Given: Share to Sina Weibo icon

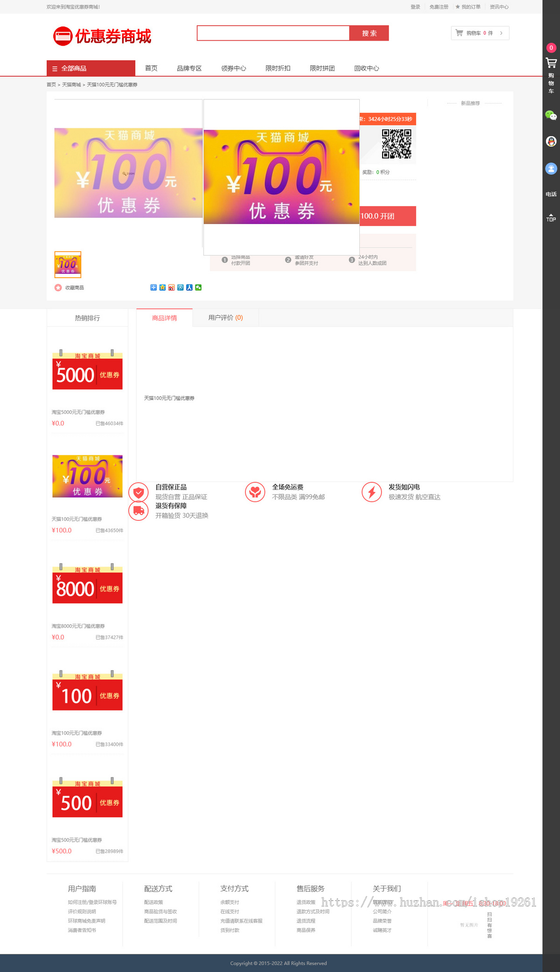Looking at the screenshot, I should 171,287.
